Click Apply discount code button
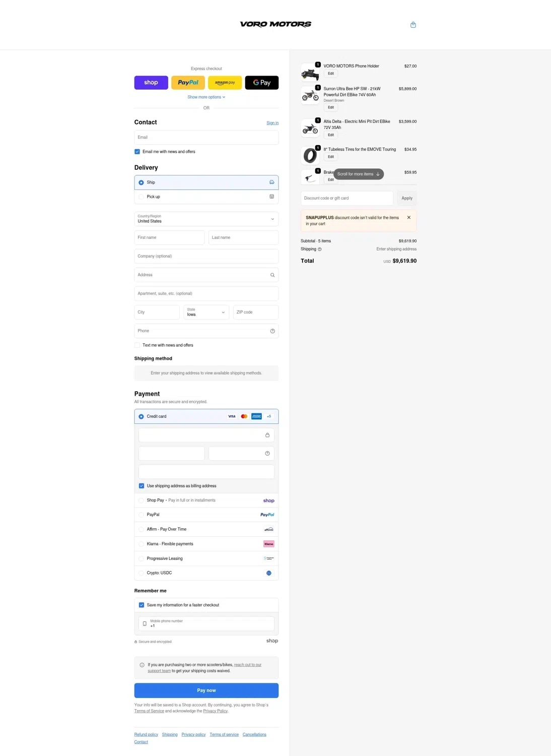Viewport: 551px width, 756px height. click(x=407, y=198)
